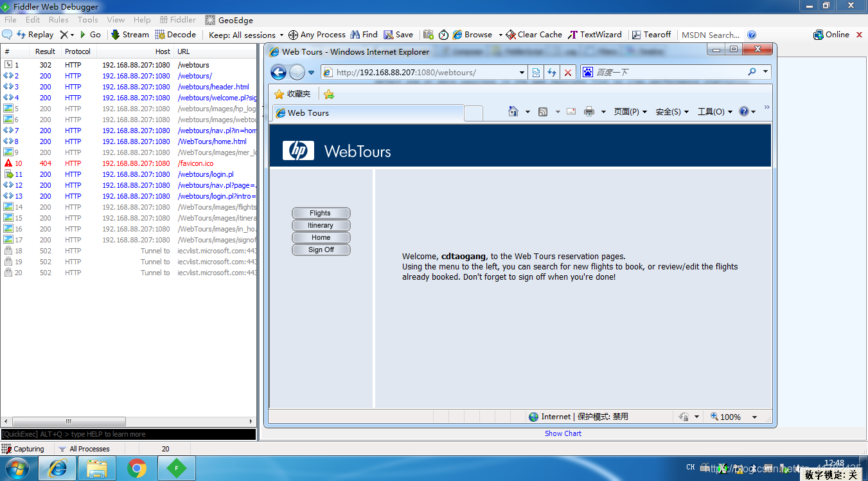Screen dimensions: 868x481
Task: Click the IE home page icon
Action: [513, 112]
